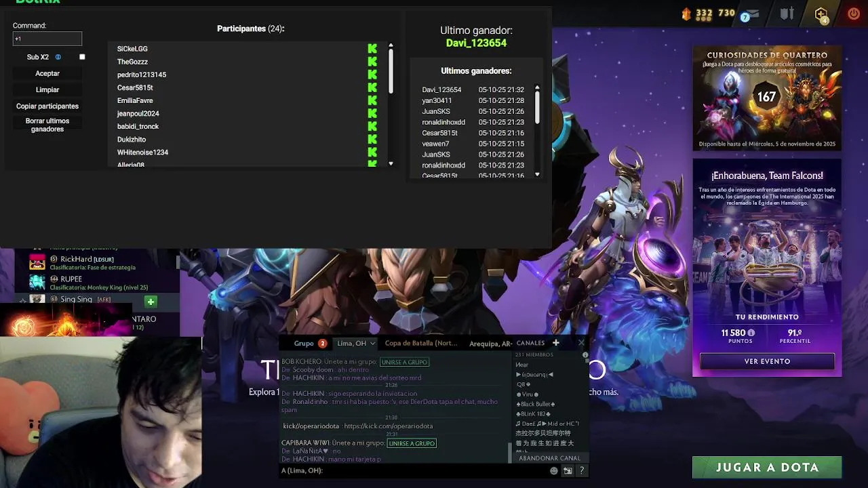Click RickHard's avatar in friends list
The width and height of the screenshot is (868, 488).
pos(37,262)
